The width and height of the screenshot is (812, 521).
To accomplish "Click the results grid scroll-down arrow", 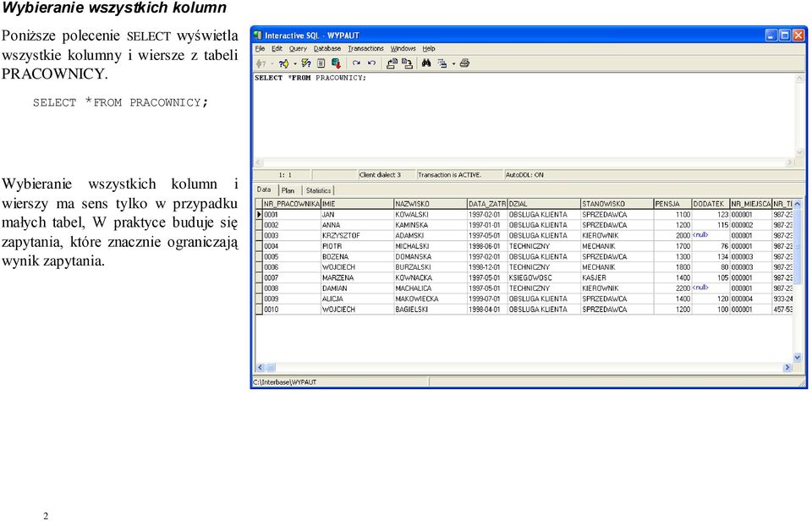I will coord(797,358).
